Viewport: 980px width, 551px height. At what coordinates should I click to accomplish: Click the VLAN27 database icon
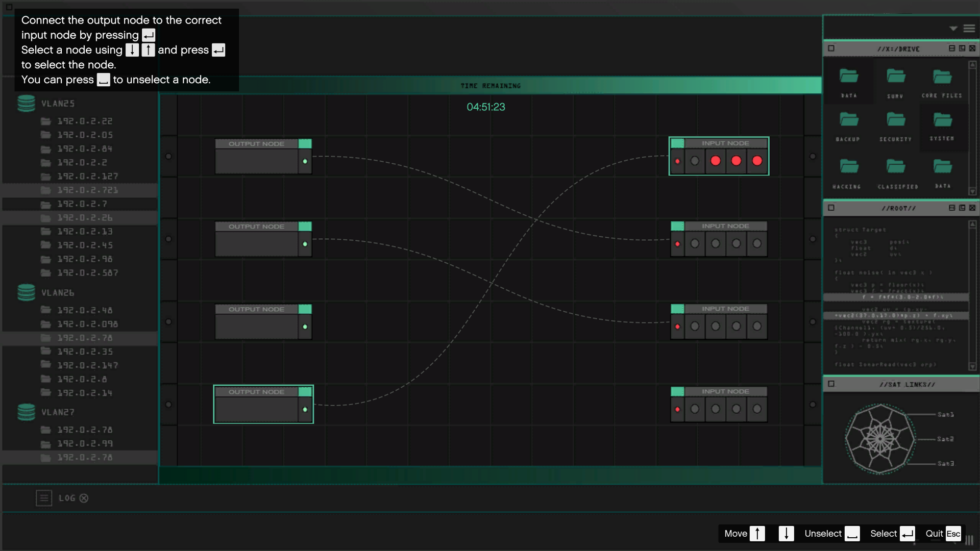[x=26, y=412]
